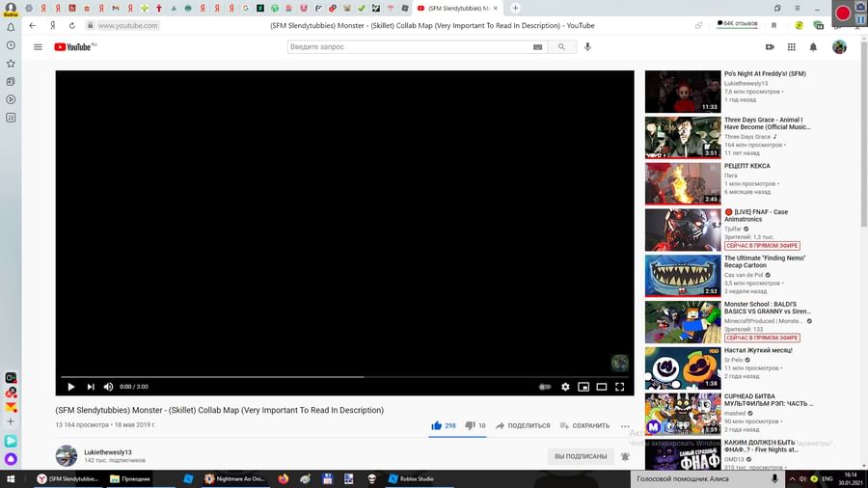Switch to miniplayer mode
The image size is (868, 488).
coord(583,387)
